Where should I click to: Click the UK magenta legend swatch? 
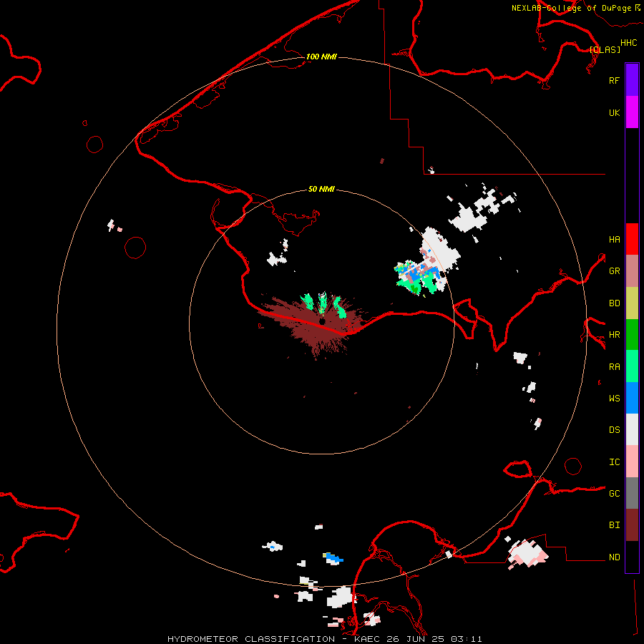(x=632, y=112)
